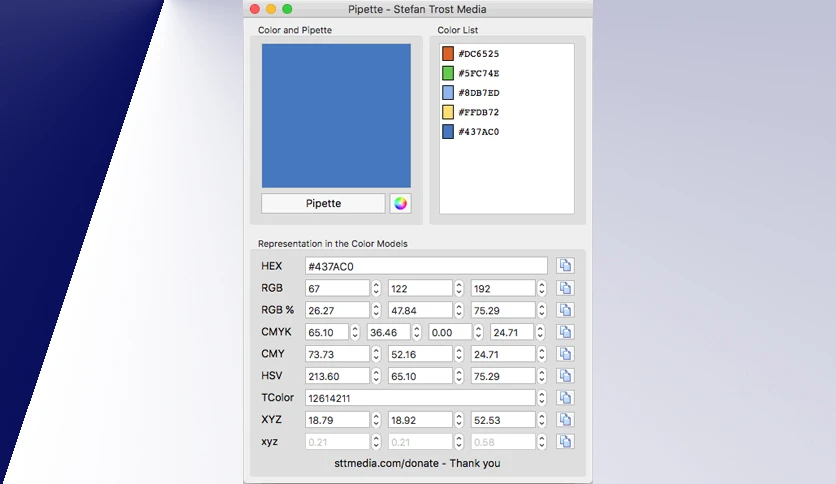
Task: Close the Pipette window
Action: click(x=255, y=9)
